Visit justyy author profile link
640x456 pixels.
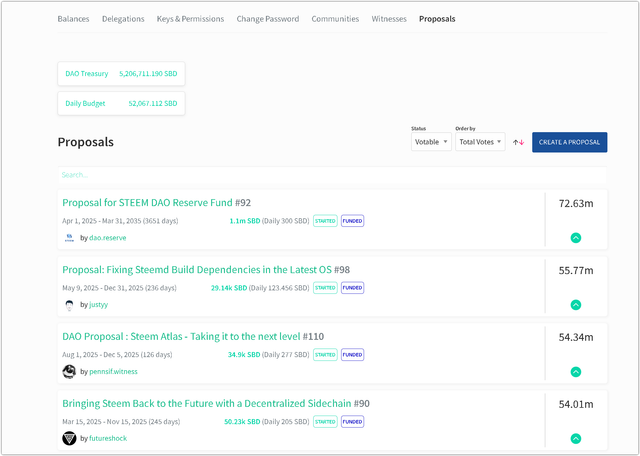(x=98, y=305)
